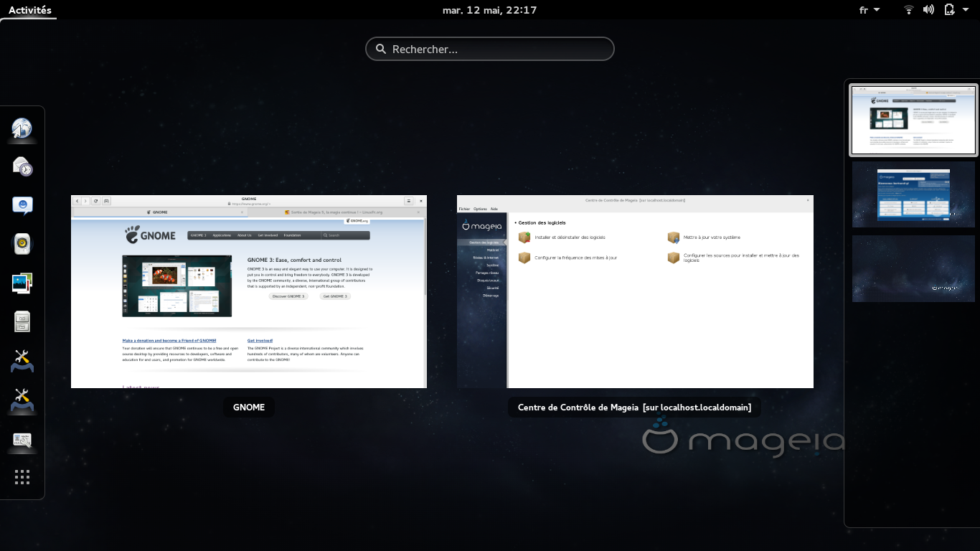The image size is (980, 551).
Task: Click the 'Configurer la fréquence des mises à jour' icon
Action: tap(524, 258)
